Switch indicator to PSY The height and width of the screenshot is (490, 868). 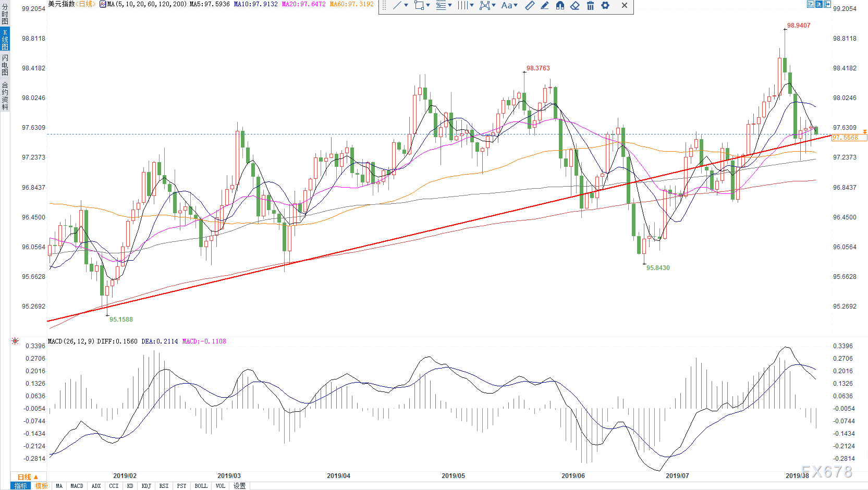click(181, 486)
